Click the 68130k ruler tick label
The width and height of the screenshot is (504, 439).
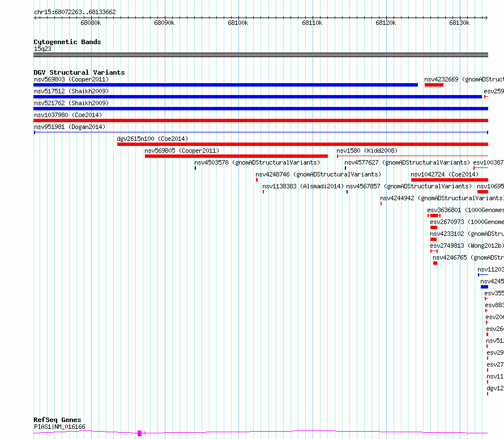(x=459, y=23)
